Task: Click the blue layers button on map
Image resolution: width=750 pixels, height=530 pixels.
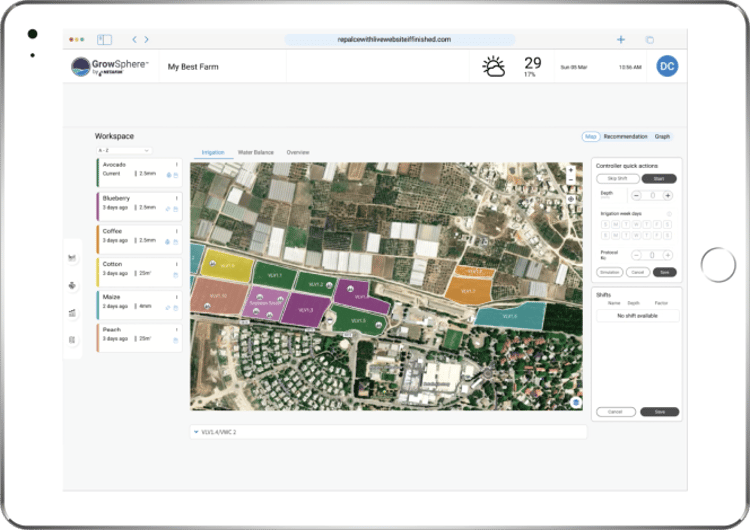Action: click(576, 402)
